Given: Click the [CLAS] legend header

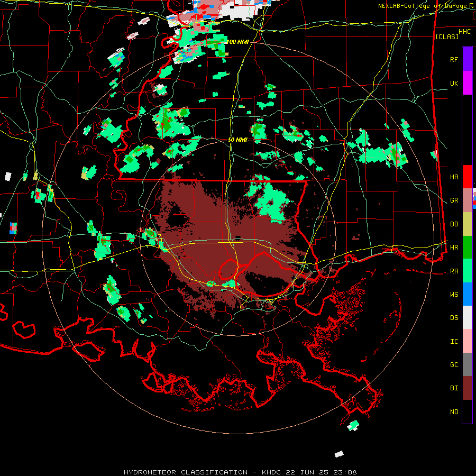Looking at the screenshot, I should (x=447, y=36).
